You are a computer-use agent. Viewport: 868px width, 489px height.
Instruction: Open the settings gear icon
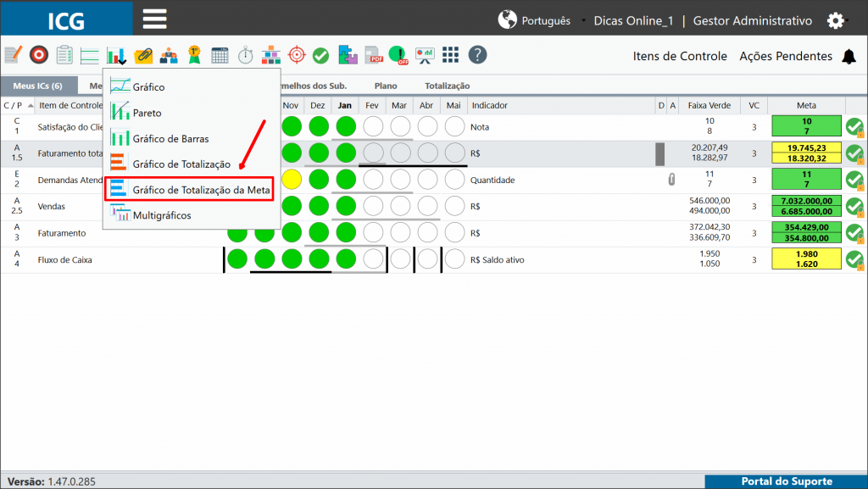point(835,21)
